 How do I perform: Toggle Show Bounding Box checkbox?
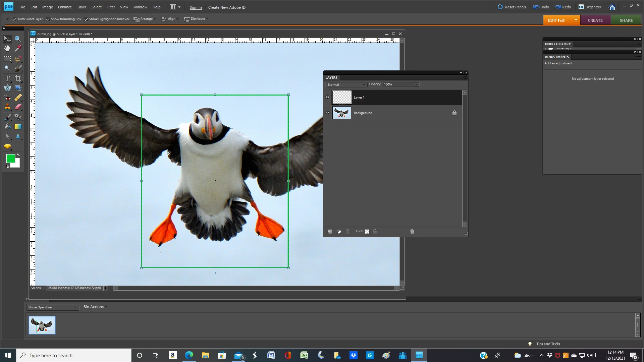(48, 19)
